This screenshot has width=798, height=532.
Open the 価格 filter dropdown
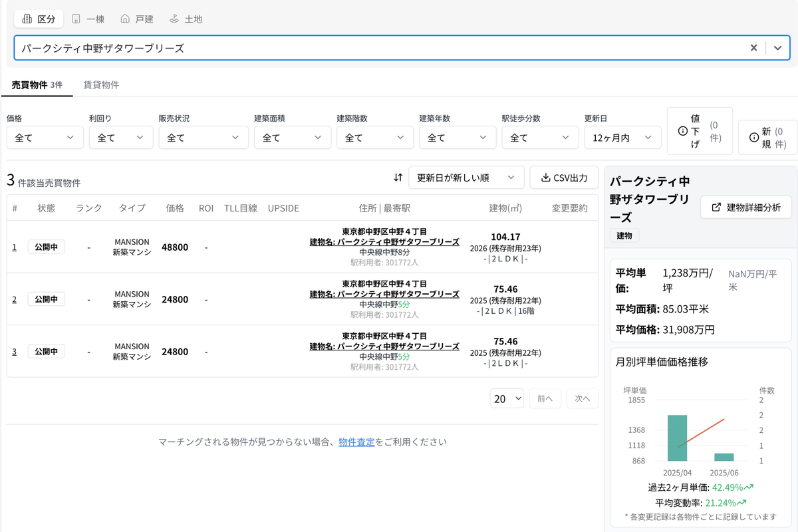pyautogui.click(x=45, y=138)
